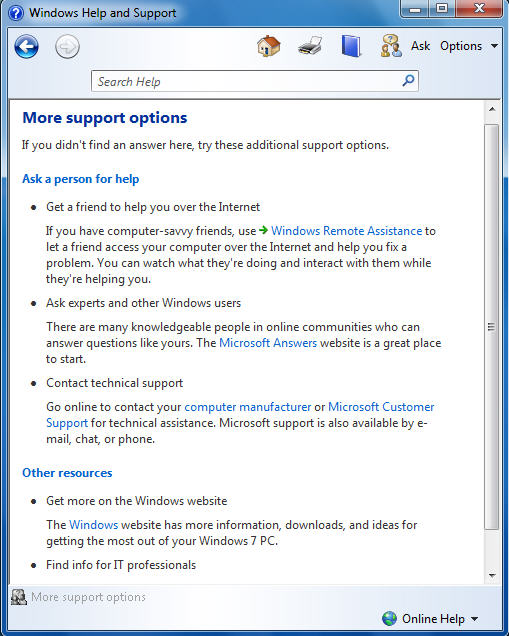Browse Help contents via the blue book icon
Image resolution: width=509 pixels, height=636 pixels.
click(351, 46)
